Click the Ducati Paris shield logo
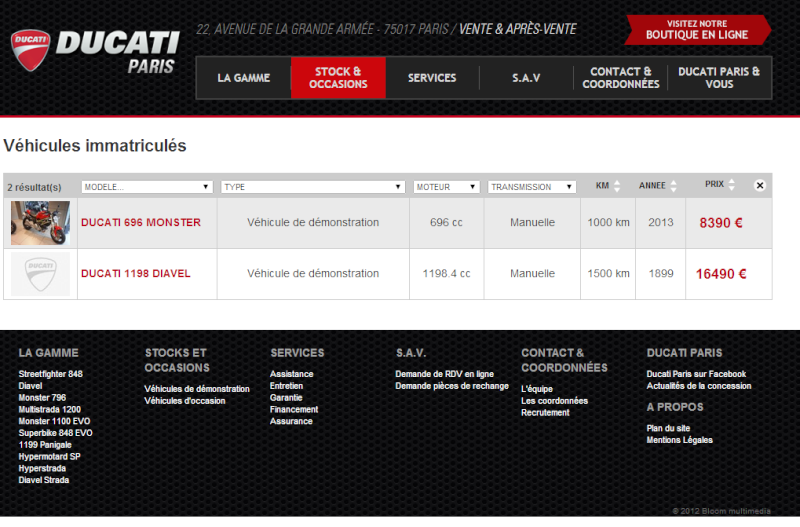The height and width of the screenshot is (527, 800). coord(31,50)
